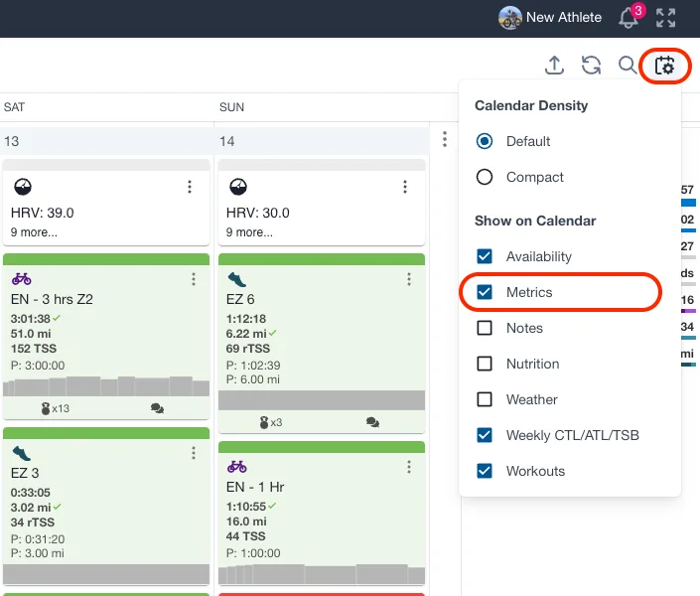Expand the week summary three-dot menu
The image size is (700, 596).
click(445, 140)
